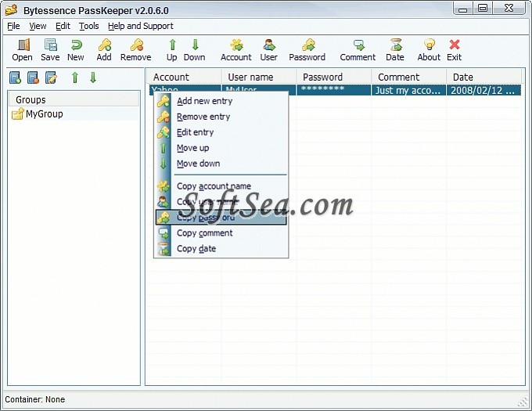
Task: Click the red Exit icon
Action: (x=455, y=50)
